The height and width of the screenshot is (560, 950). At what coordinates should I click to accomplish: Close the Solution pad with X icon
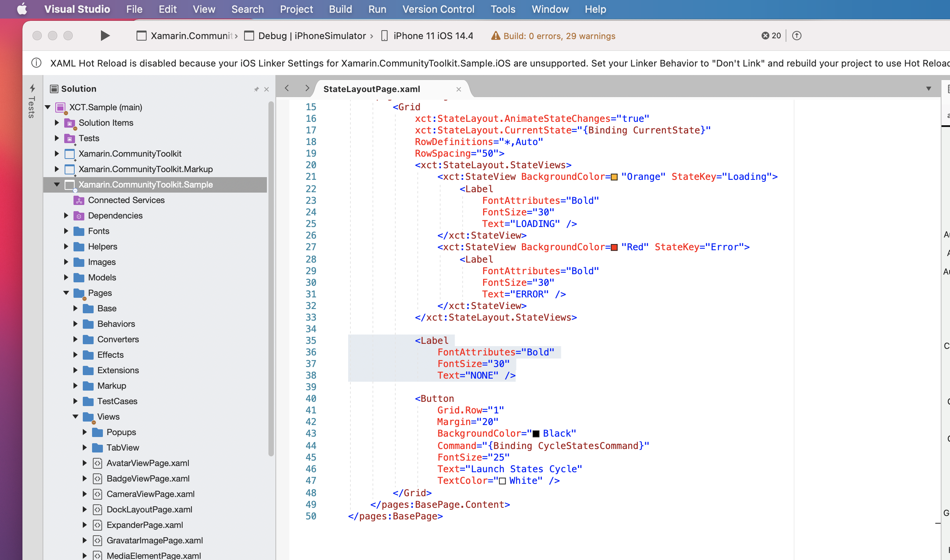pos(267,89)
